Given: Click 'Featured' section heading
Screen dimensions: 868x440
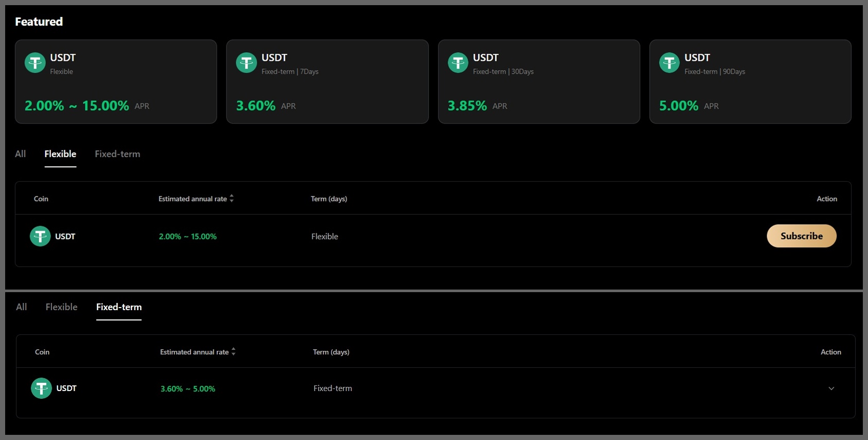Looking at the screenshot, I should point(39,22).
